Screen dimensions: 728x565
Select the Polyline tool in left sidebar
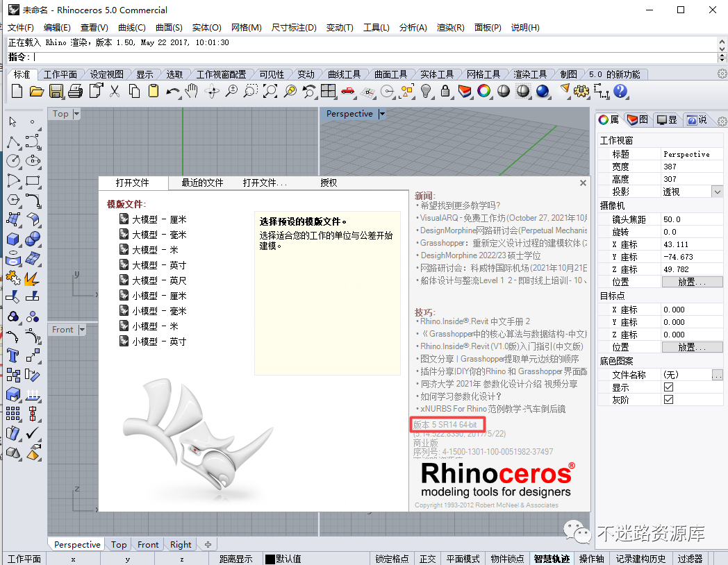point(13,142)
